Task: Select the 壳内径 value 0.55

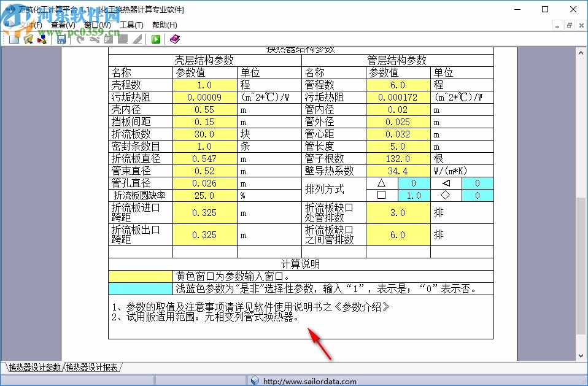Action: tap(205, 110)
